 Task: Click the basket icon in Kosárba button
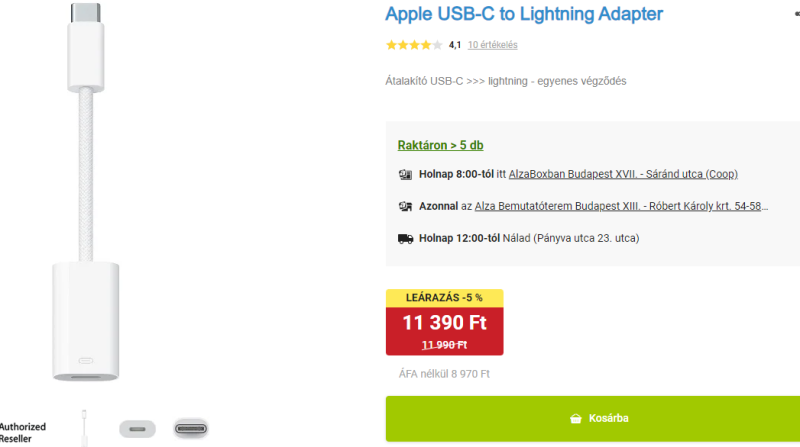pyautogui.click(x=576, y=418)
